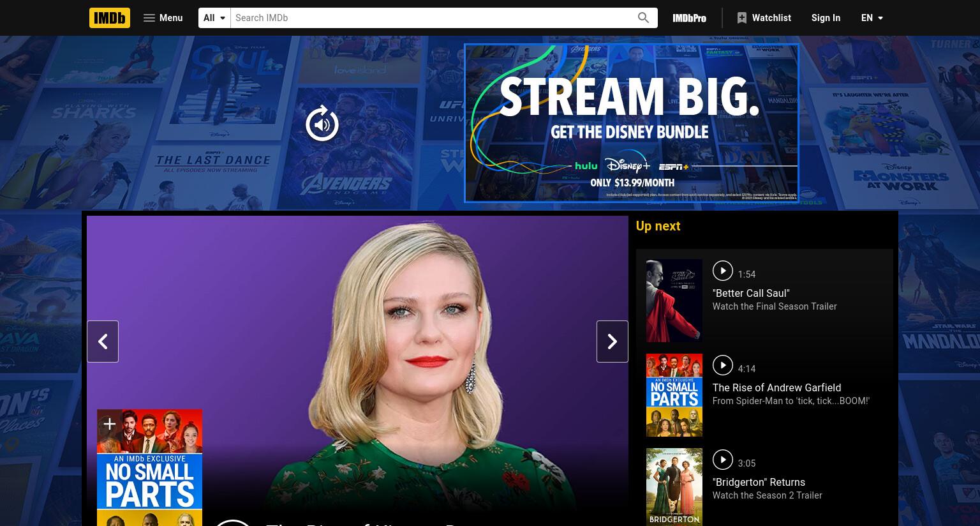
Task: Play the Better Call Saul trailer
Action: (722, 271)
